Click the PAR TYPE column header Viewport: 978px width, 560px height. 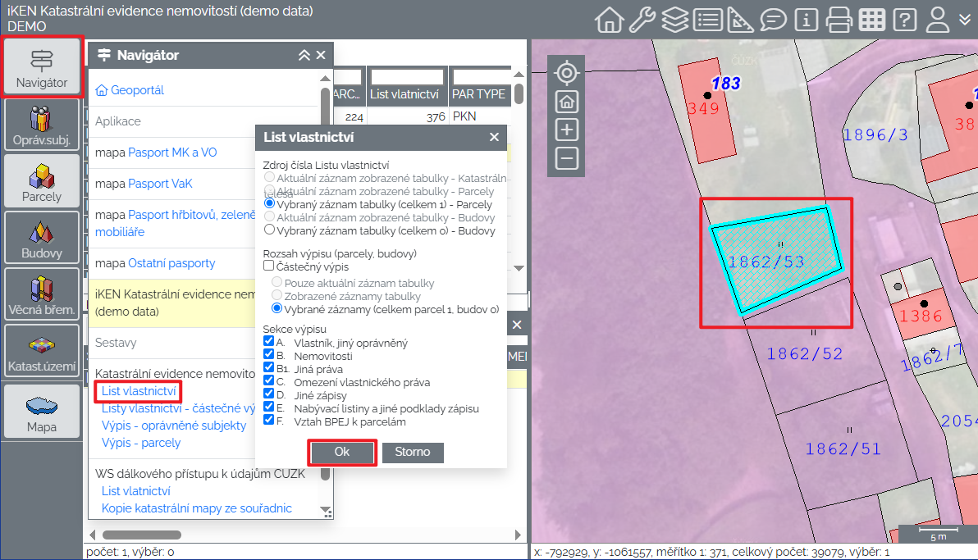tap(479, 94)
